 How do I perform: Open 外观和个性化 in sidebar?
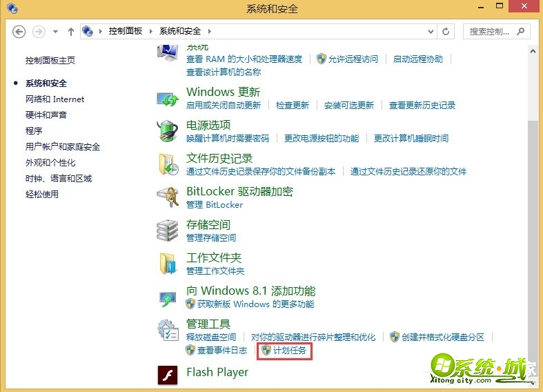(50, 163)
